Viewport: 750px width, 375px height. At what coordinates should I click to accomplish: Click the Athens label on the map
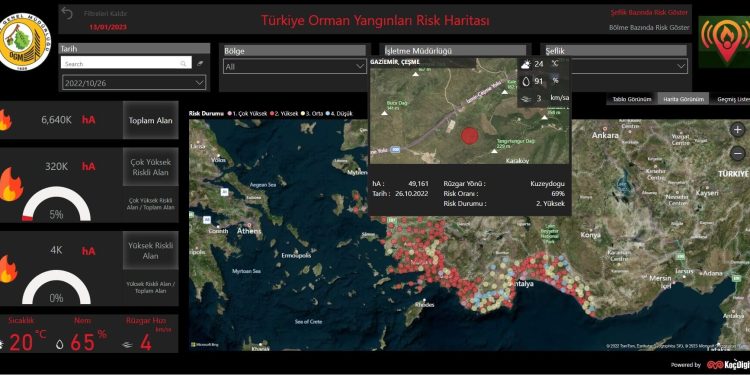(x=250, y=232)
